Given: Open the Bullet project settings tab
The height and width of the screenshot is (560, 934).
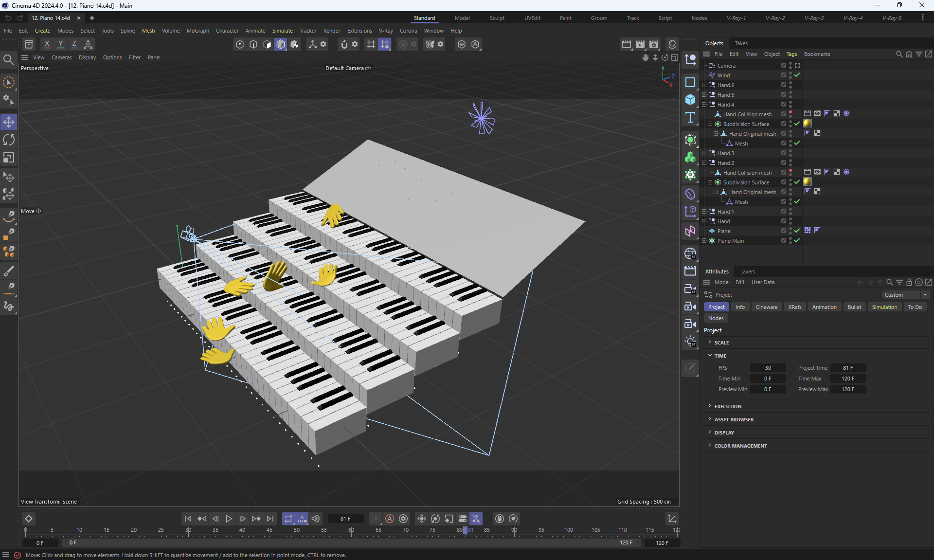Looking at the screenshot, I should coord(854,307).
